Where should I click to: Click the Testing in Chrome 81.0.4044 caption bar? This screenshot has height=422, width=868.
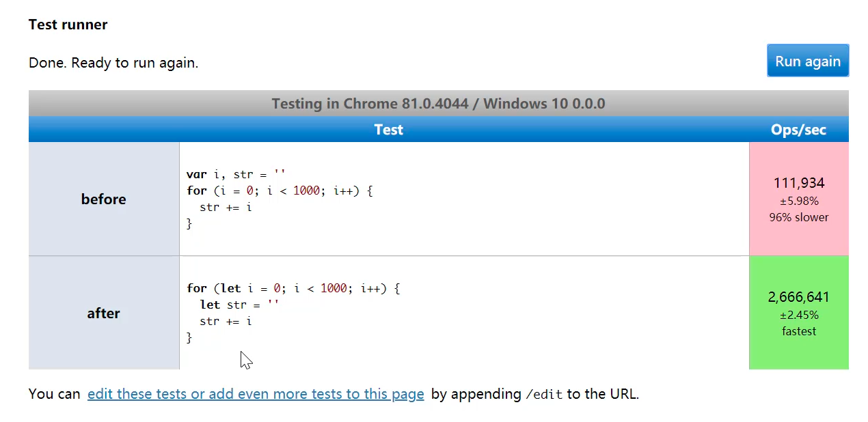coord(439,103)
